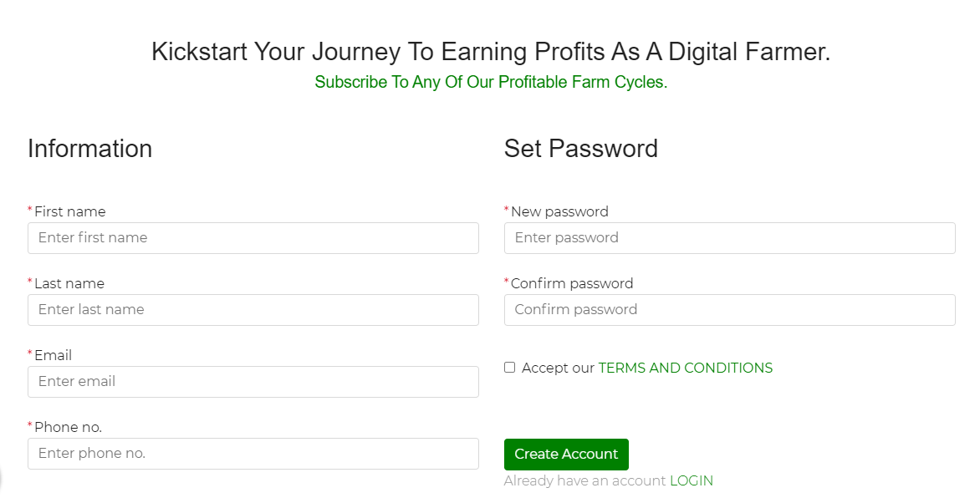Click the Confirm password label text
The height and width of the screenshot is (498, 980).
point(572,284)
